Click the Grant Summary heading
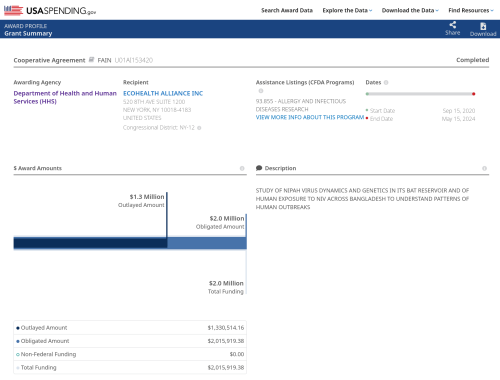Viewport: 500px width, 380px height. [x=28, y=33]
